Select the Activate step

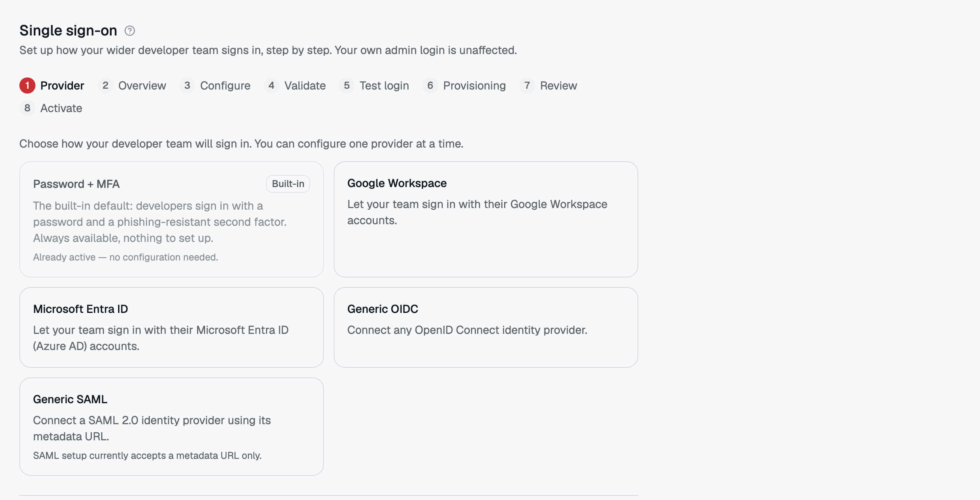[51, 108]
